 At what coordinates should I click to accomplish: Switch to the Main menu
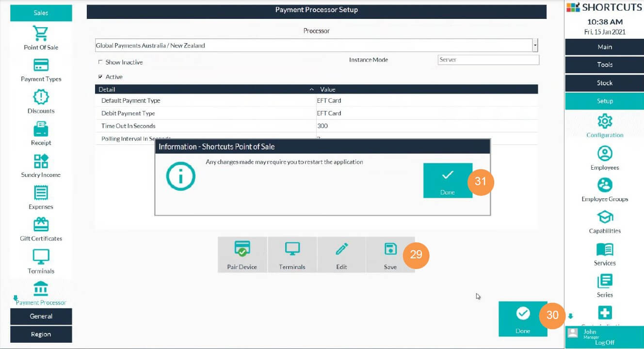click(x=604, y=47)
